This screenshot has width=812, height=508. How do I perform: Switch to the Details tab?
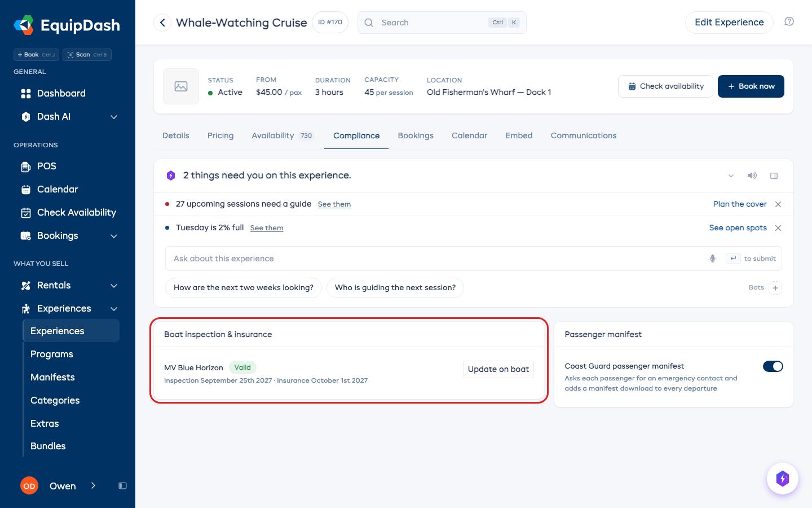pos(176,135)
